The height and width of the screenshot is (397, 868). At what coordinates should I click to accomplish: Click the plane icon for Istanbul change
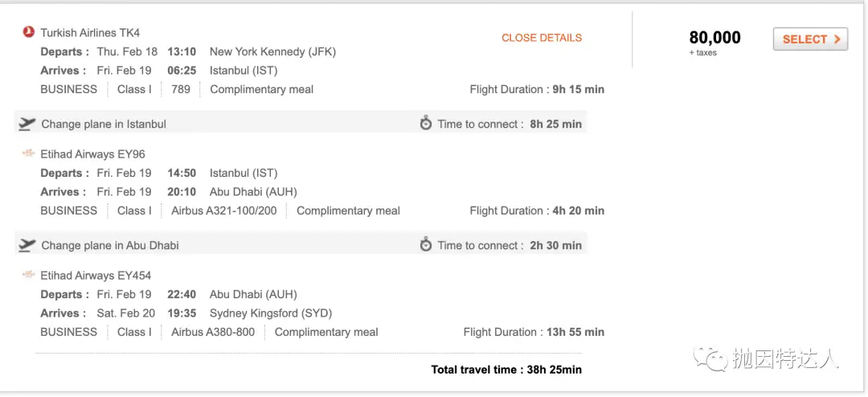(27, 124)
